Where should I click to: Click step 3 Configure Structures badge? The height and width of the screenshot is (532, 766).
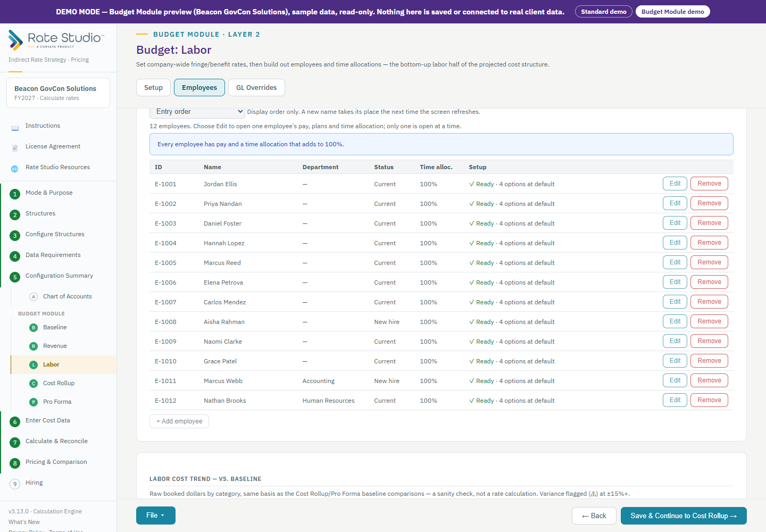(15, 236)
